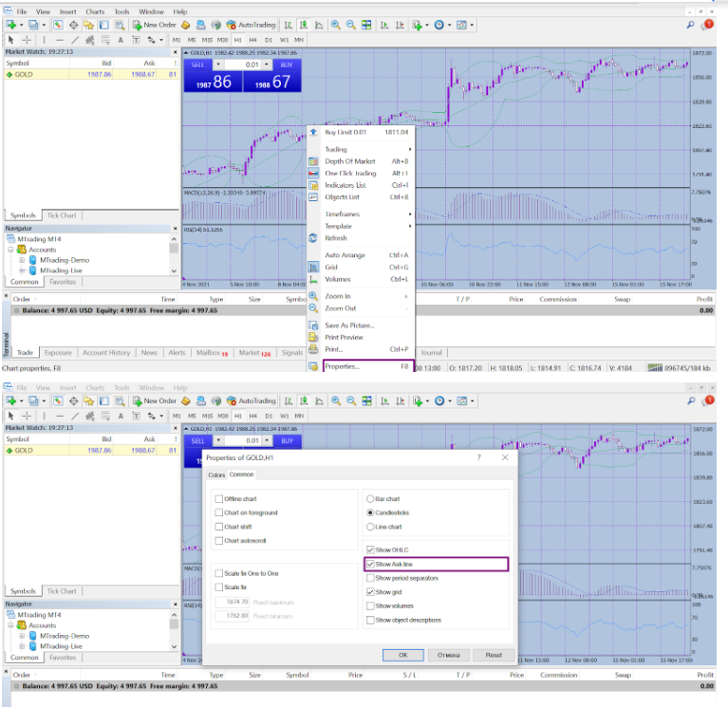
Task: Click search magnifier in top window corner
Action: (x=691, y=25)
